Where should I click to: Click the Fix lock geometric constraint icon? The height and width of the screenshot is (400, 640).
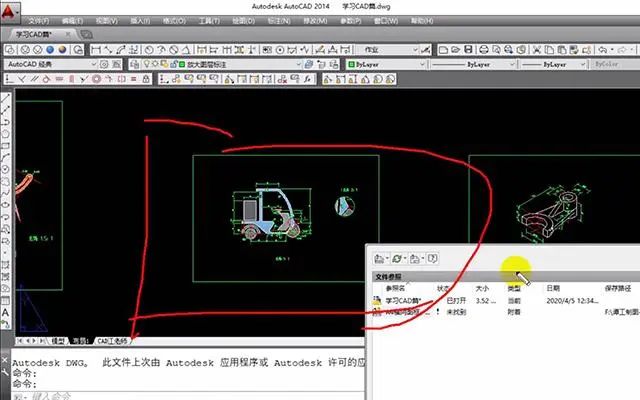[146, 79]
